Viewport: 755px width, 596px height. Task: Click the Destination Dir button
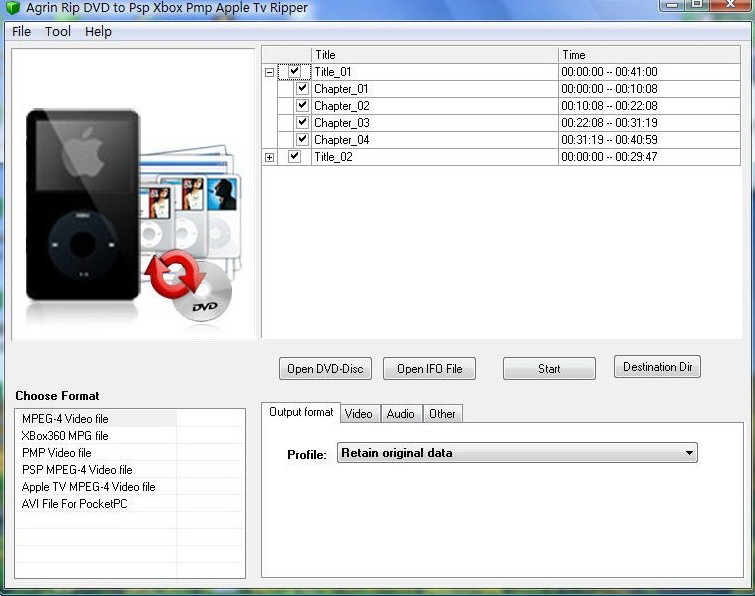coord(657,367)
